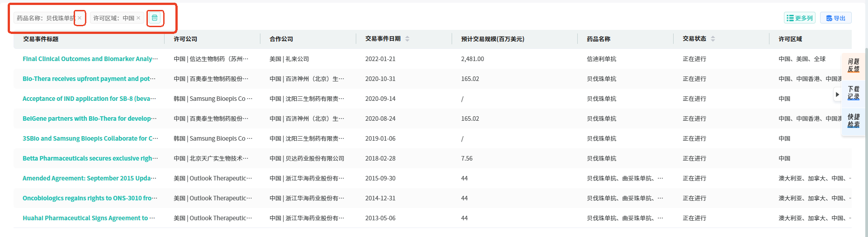Viewport: 868px width, 237px height.
Task: Clear all filters with trash icon
Action: tap(155, 18)
